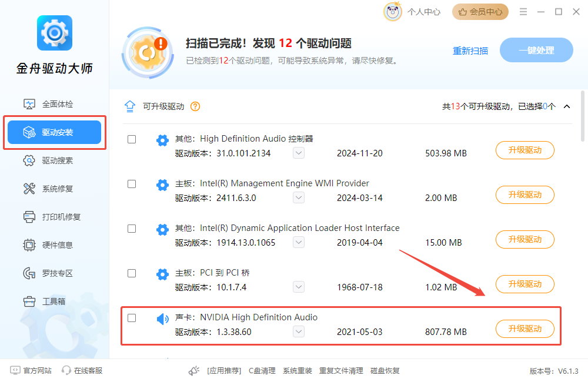The width and height of the screenshot is (588, 382).
Task: Click 升级驱动 for Dynamic Application Loader
Action: (x=525, y=239)
